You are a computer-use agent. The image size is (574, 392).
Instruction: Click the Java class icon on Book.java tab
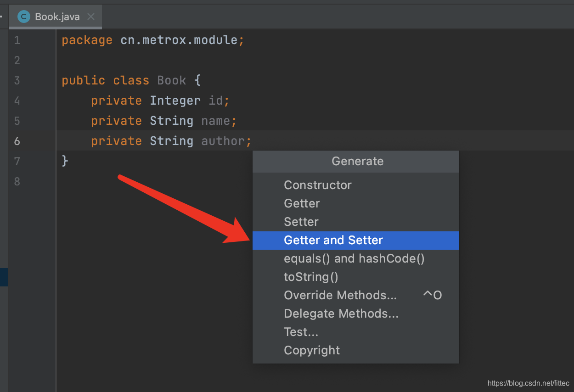pos(23,17)
